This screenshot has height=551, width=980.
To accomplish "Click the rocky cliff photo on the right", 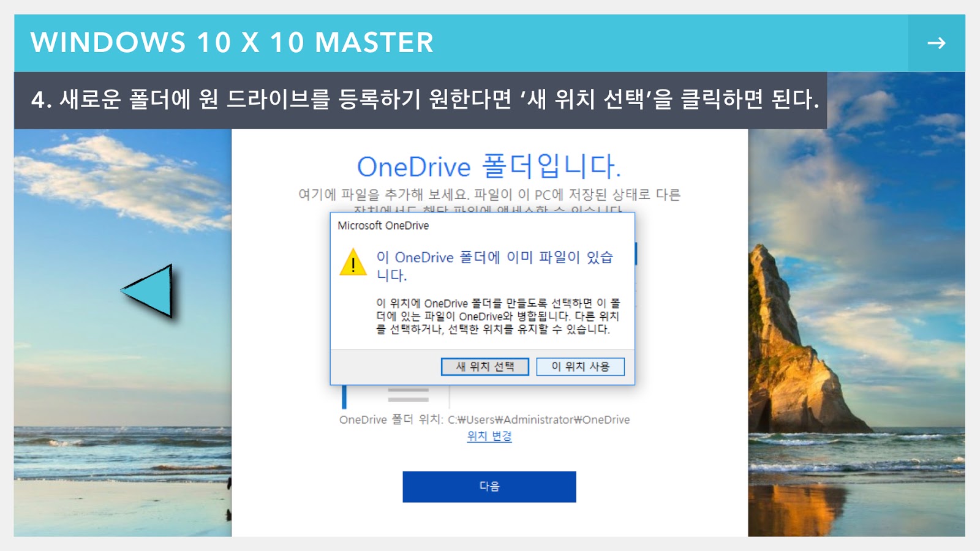I will tap(856, 332).
